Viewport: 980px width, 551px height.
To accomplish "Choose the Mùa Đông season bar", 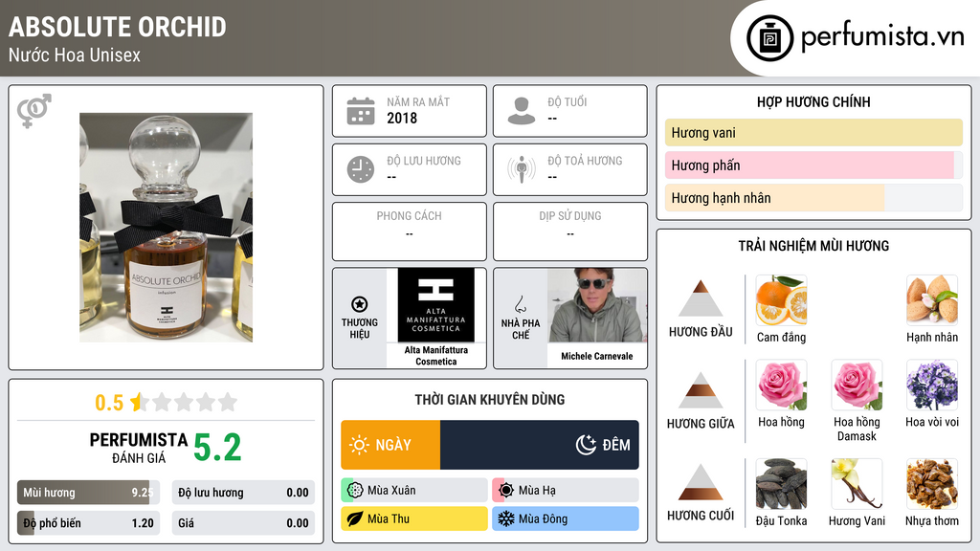I will click(x=566, y=518).
